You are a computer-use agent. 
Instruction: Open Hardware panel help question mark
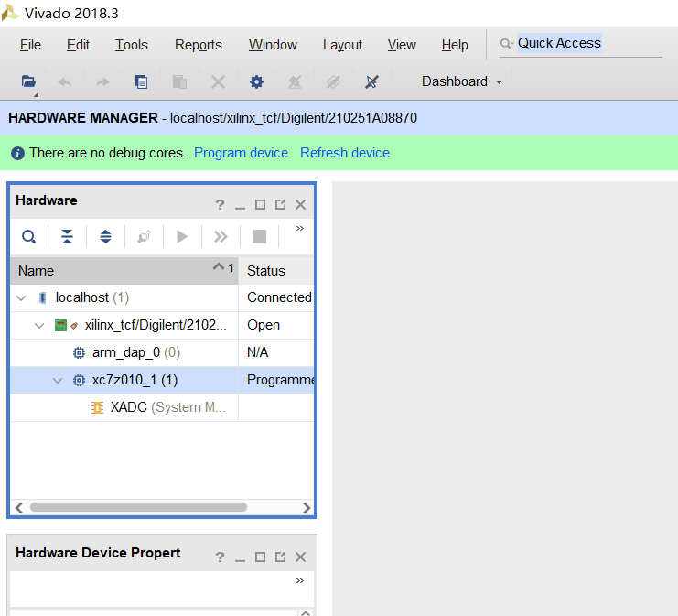pyautogui.click(x=220, y=205)
